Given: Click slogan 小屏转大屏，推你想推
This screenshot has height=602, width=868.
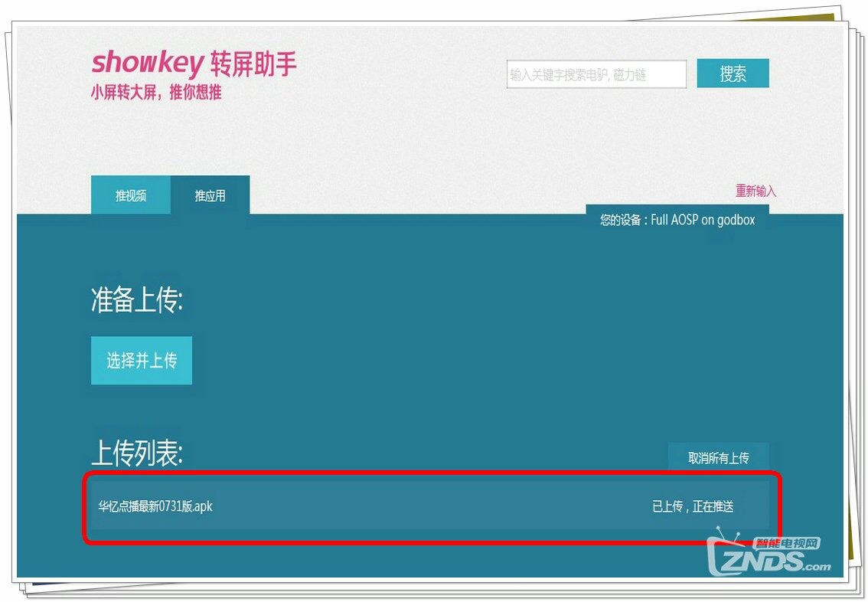Looking at the screenshot, I should pos(156,92).
